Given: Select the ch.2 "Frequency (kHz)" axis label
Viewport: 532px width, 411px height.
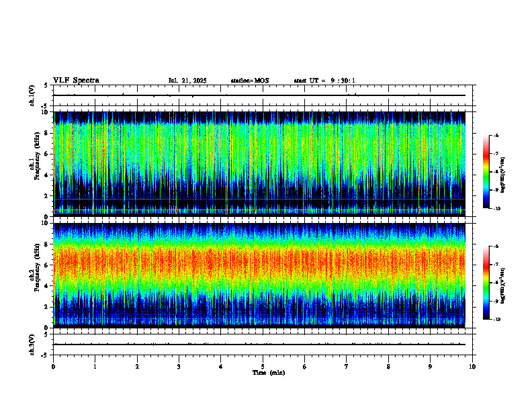Looking at the screenshot, I should pyautogui.click(x=36, y=267).
